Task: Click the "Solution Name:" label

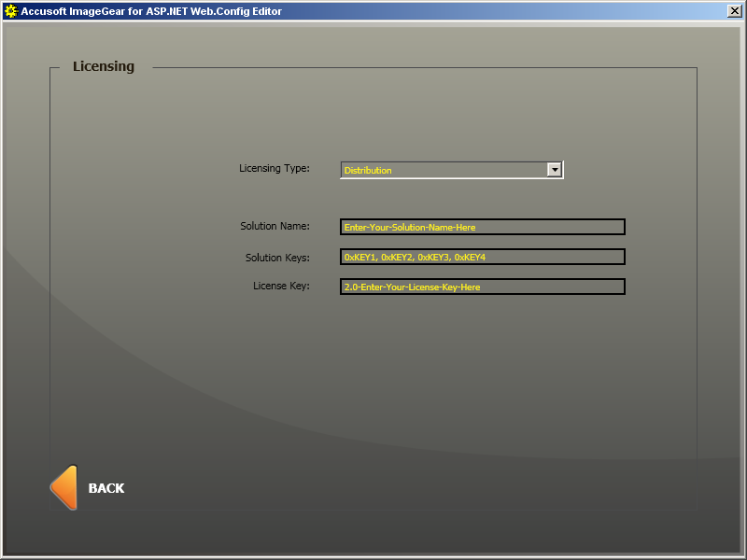Action: coord(275,226)
